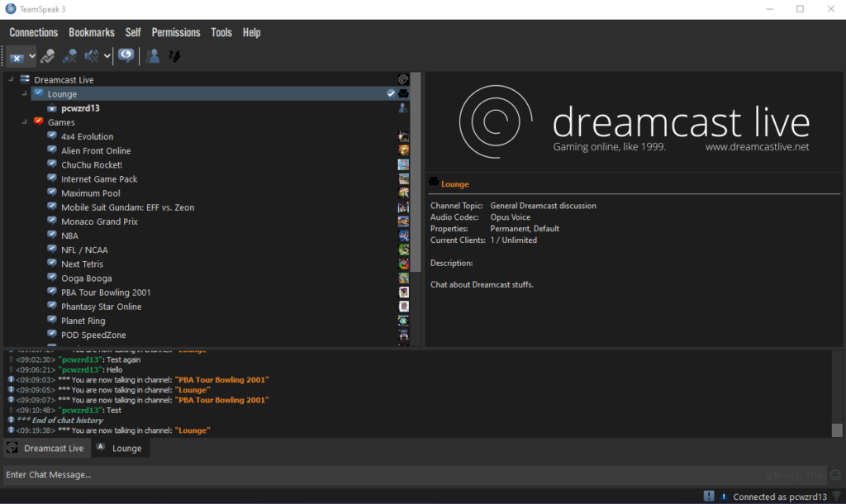The width and height of the screenshot is (846, 504).
Task: Click the channel tree vertical scrollbar
Action: pyautogui.click(x=416, y=173)
